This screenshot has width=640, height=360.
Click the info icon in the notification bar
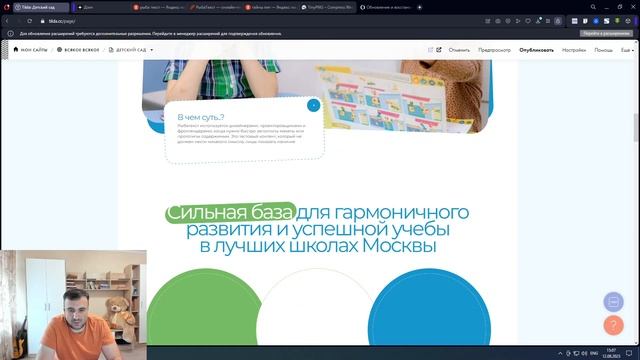point(11,33)
